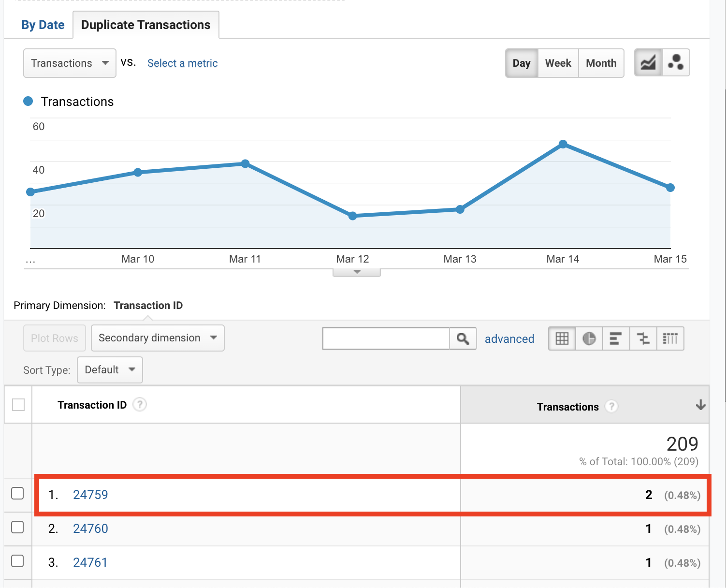Set chart granularity to Week
726x588 pixels.
pyautogui.click(x=558, y=63)
